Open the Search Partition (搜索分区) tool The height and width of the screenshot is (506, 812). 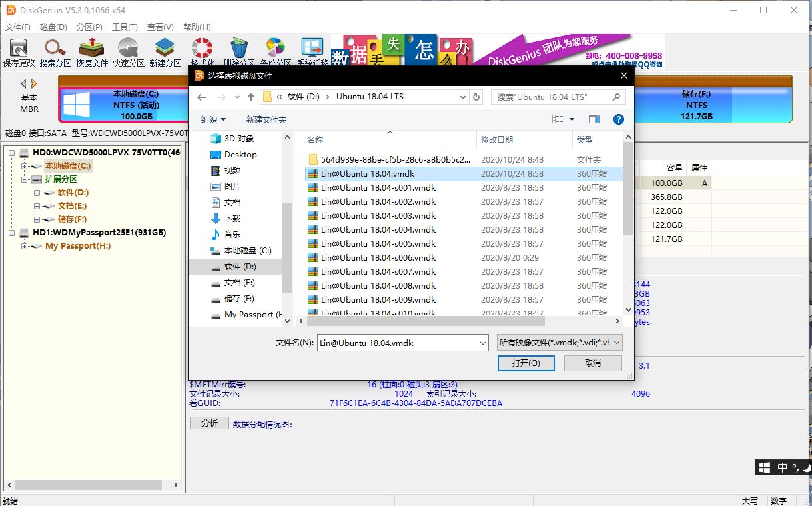pos(55,53)
